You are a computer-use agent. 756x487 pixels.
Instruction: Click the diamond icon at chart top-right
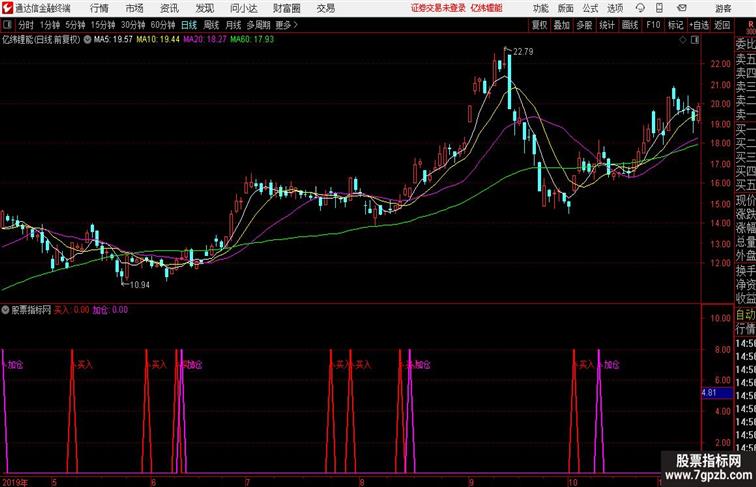[x=683, y=40]
